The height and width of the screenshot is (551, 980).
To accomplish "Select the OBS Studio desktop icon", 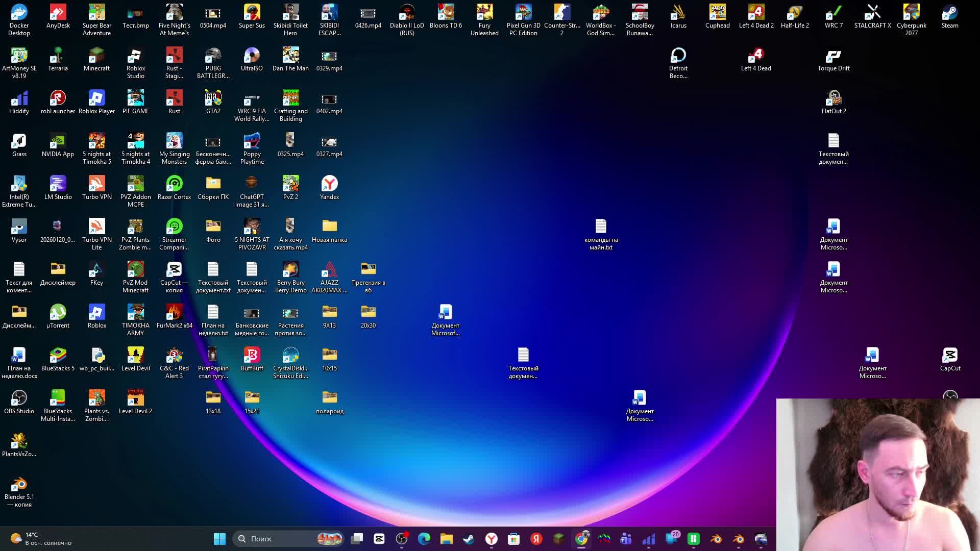I will 19,402.
